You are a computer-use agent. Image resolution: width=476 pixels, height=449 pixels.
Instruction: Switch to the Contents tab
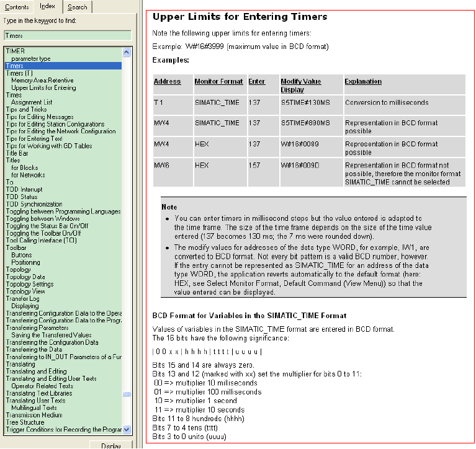pyautogui.click(x=17, y=7)
